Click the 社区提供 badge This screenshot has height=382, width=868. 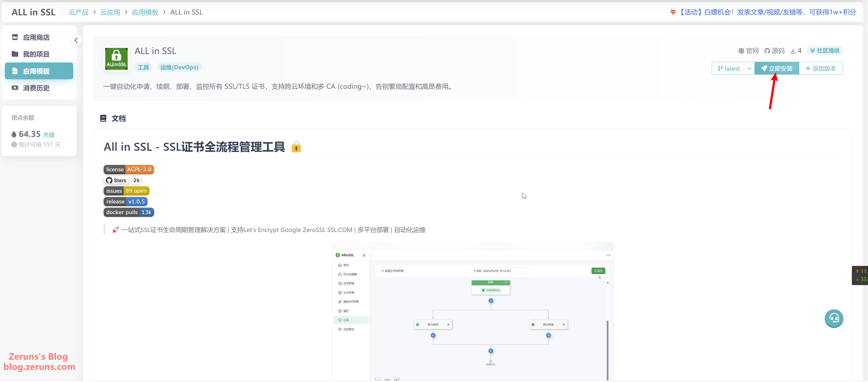pyautogui.click(x=824, y=51)
